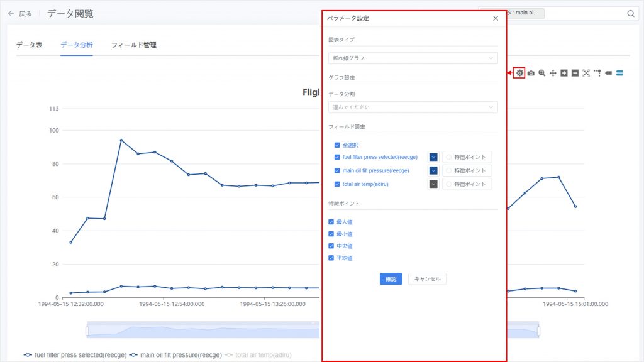Click the camera snapshot icon

pos(531,73)
